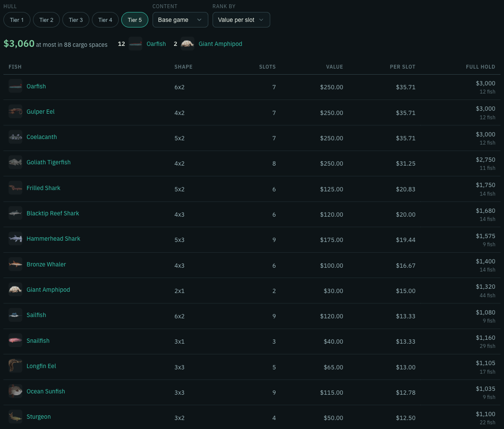Click the $65.00 Longfin Eel value
The image size is (504, 429).
coord(333,367)
